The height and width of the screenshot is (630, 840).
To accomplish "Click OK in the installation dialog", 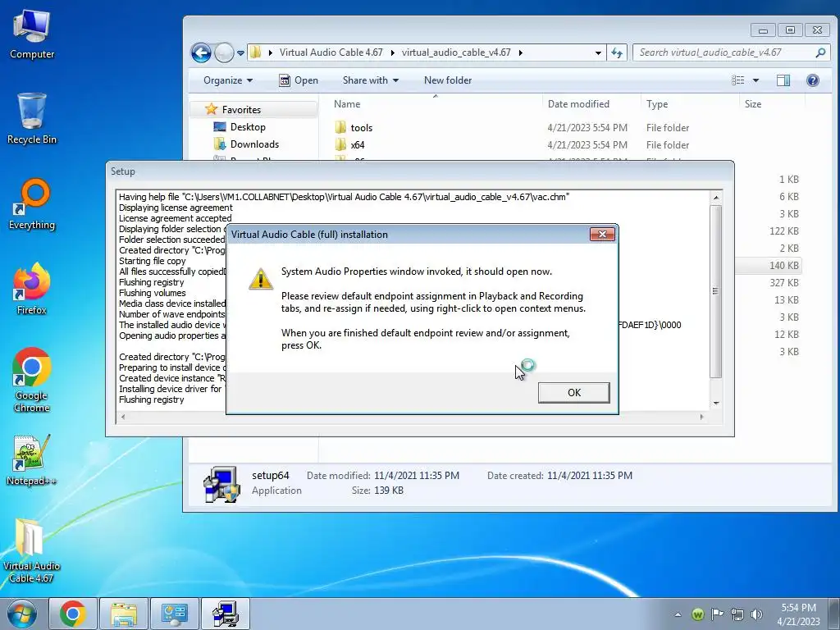I will [573, 393].
